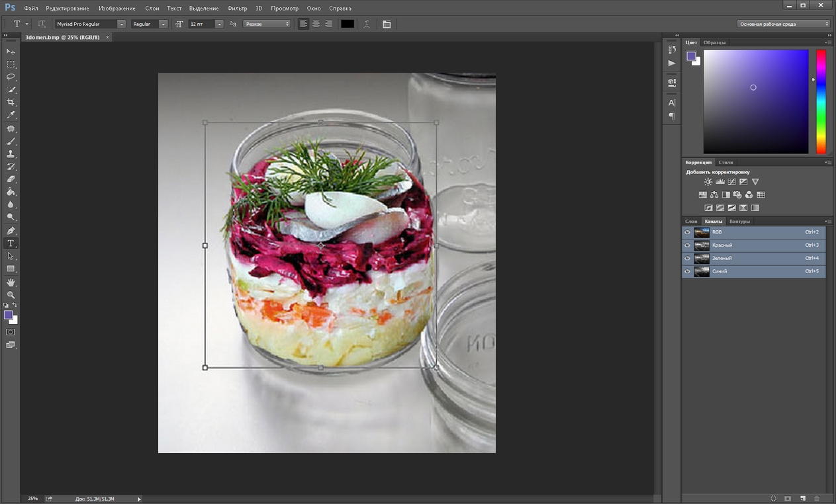Screen dimensions: 836x504
Task: Toggle visibility of the Красный channel
Action: click(687, 245)
